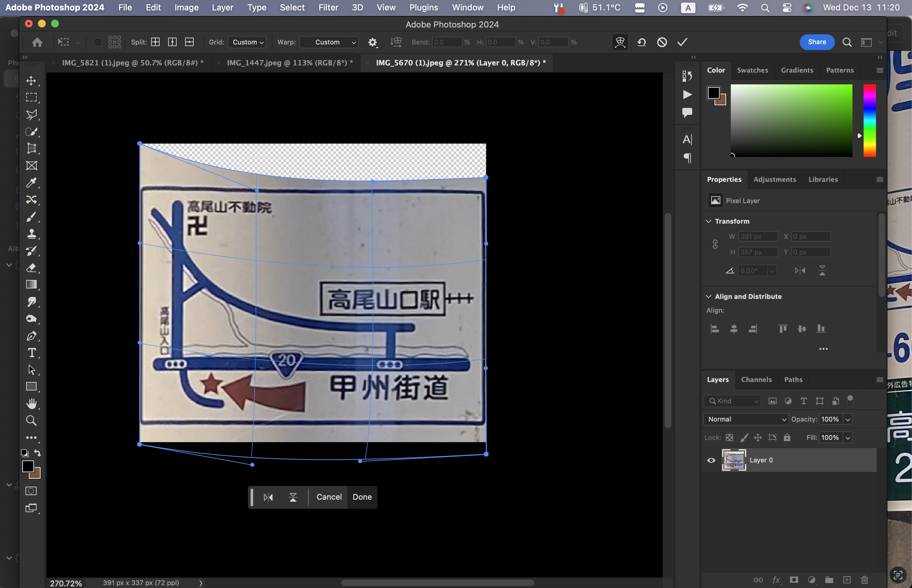
Task: Toggle between free transform and warp modes
Action: (620, 42)
